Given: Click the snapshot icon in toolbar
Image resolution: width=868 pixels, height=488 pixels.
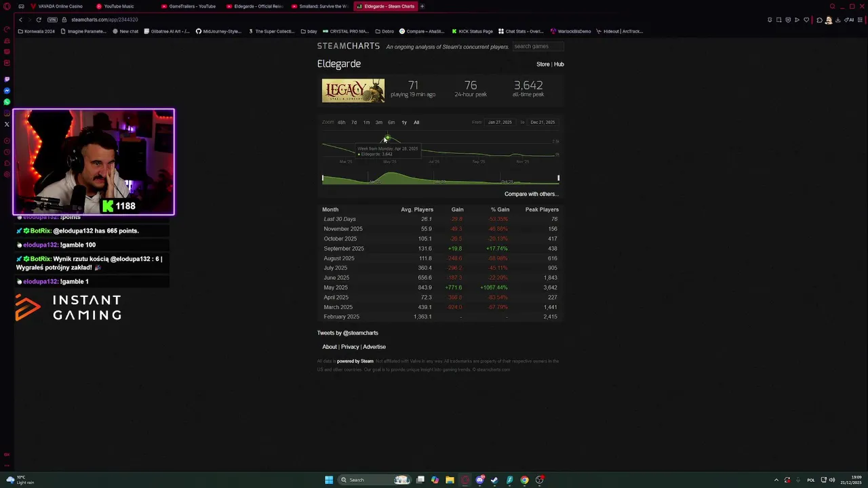Looking at the screenshot, I should click(x=778, y=20).
